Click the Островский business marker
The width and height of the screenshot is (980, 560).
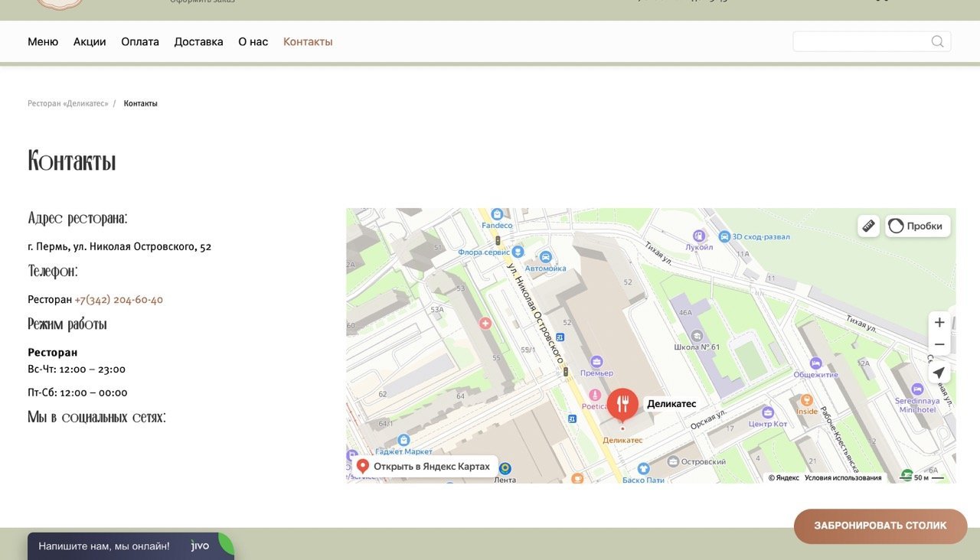673,461
